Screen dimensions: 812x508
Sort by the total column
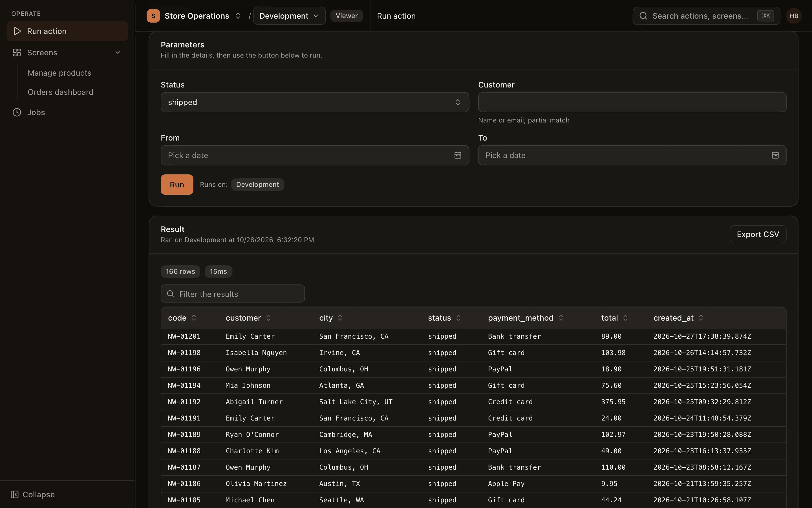click(614, 318)
